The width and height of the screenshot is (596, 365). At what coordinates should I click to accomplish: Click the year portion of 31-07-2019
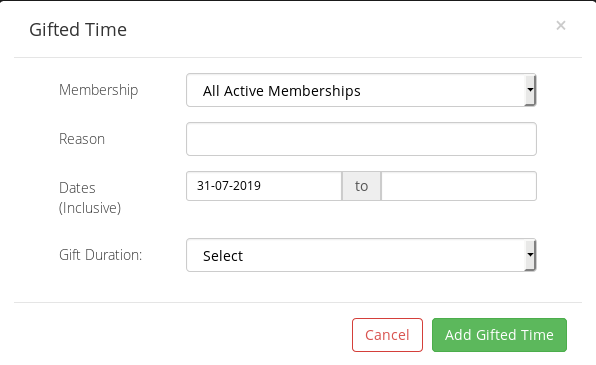tap(247, 186)
